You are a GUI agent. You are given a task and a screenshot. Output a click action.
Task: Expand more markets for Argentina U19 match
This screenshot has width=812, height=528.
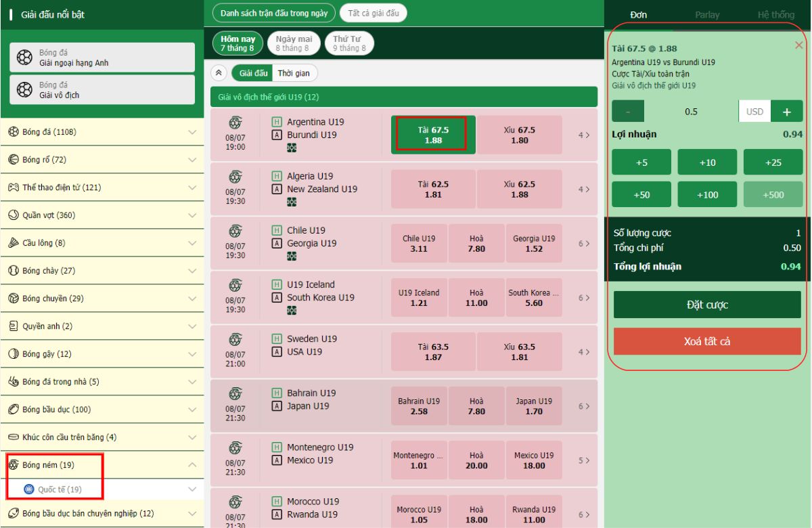[583, 135]
